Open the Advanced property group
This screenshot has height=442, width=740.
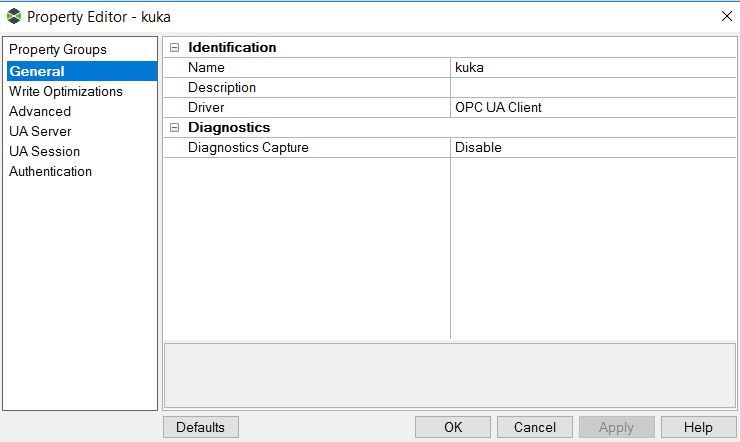(40, 111)
